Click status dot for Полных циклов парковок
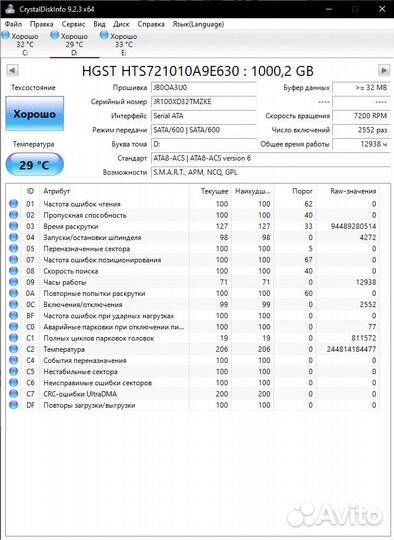 [x=13, y=338]
